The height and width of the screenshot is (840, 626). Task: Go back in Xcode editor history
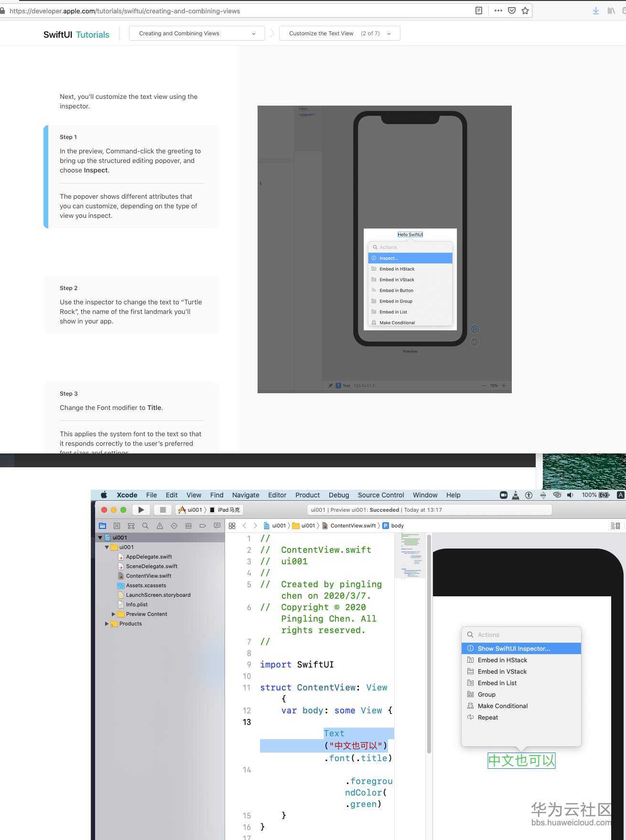[245, 526]
